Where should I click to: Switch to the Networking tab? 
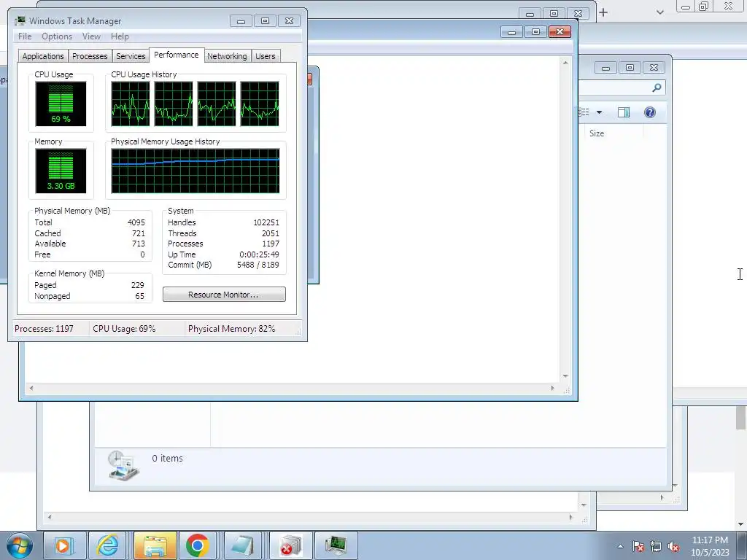227,56
